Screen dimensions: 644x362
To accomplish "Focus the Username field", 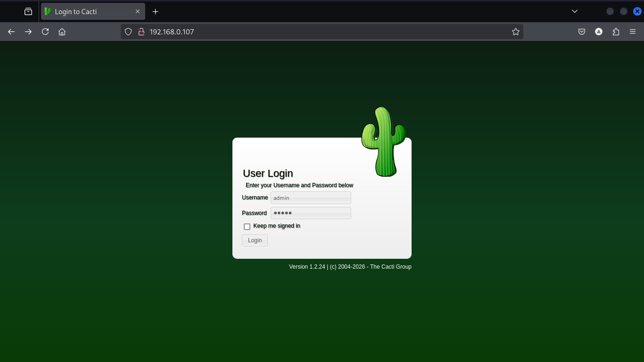I will [311, 197].
